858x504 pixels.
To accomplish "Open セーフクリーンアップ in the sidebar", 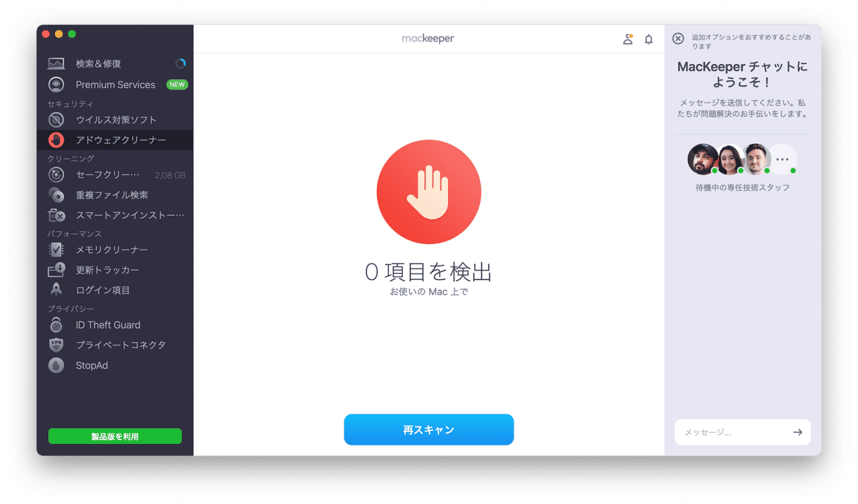I will [114, 175].
